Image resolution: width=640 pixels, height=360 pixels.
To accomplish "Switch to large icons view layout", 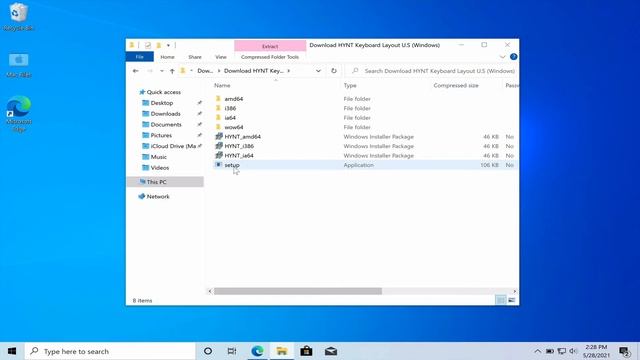I will point(511,300).
